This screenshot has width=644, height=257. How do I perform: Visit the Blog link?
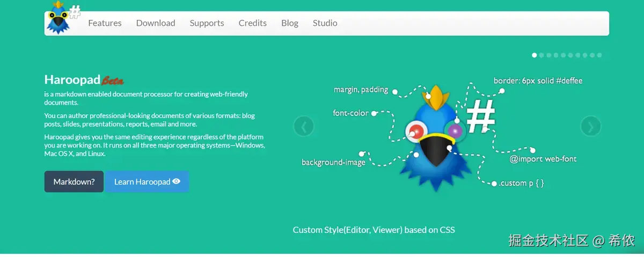290,23
